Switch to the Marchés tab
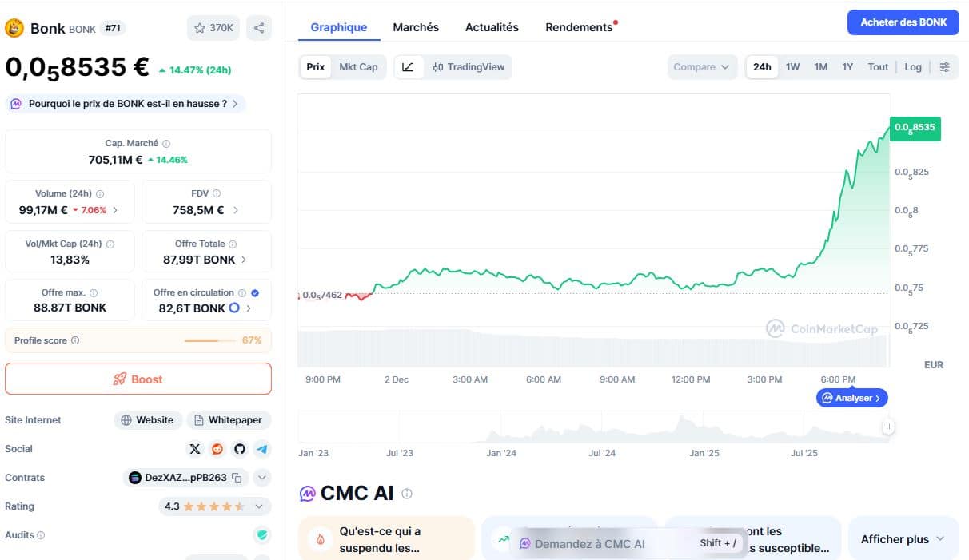This screenshot has width=969, height=560. pyautogui.click(x=415, y=26)
